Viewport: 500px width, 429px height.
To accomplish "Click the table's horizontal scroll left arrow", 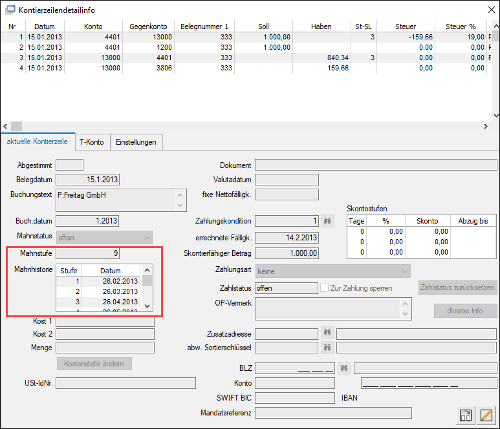I will [5, 126].
